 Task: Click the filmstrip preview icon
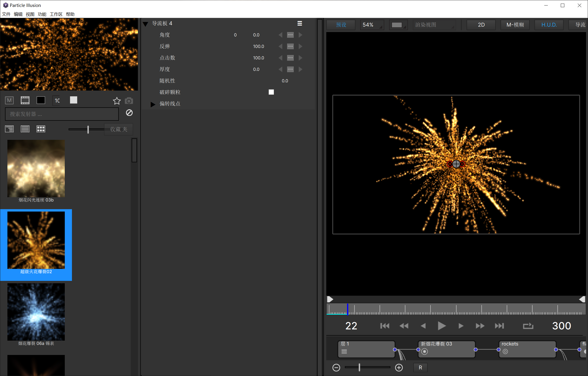coord(25,100)
